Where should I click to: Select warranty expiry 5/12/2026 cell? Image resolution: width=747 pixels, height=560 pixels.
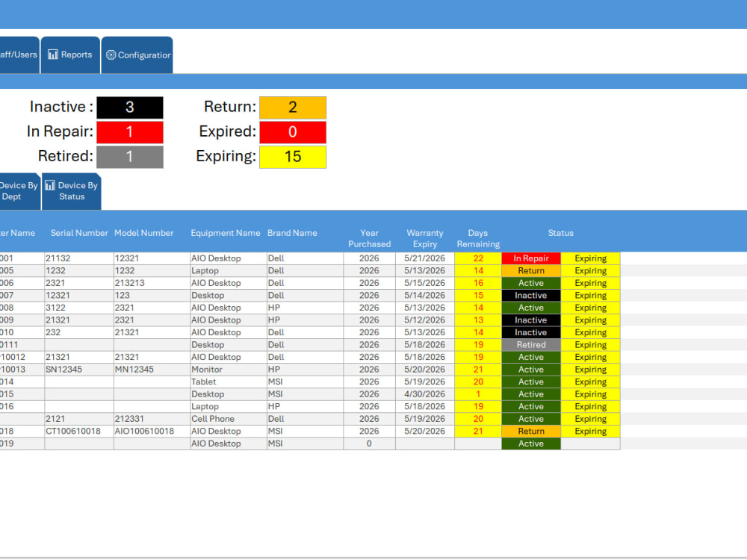click(x=425, y=320)
